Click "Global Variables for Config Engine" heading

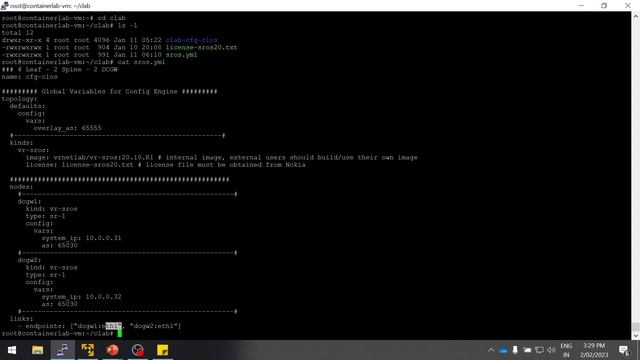tap(109, 91)
